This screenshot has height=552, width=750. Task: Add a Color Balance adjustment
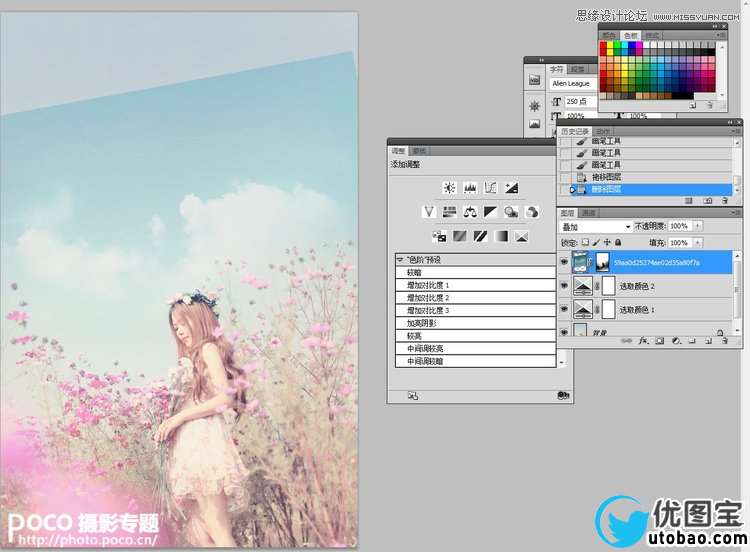pyautogui.click(x=470, y=211)
